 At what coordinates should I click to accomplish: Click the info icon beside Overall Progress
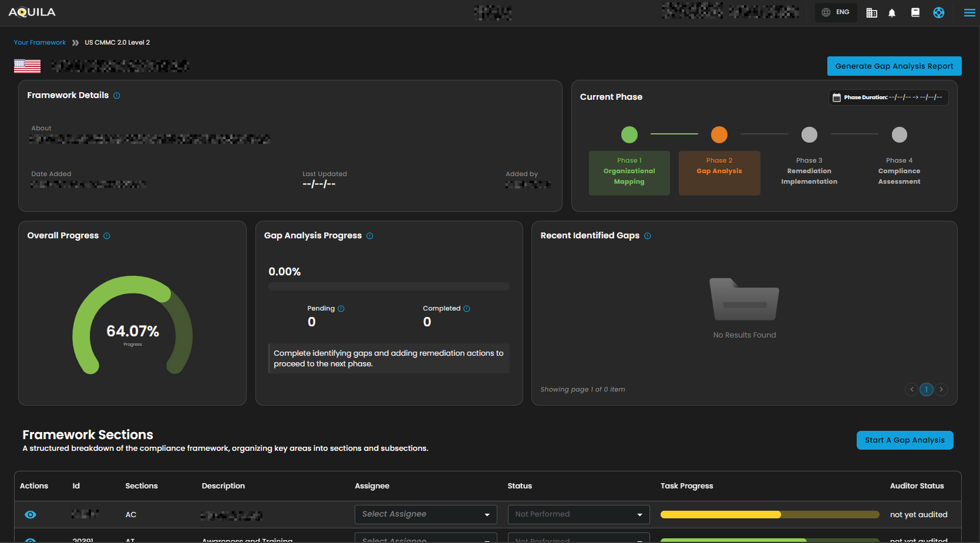(x=107, y=236)
